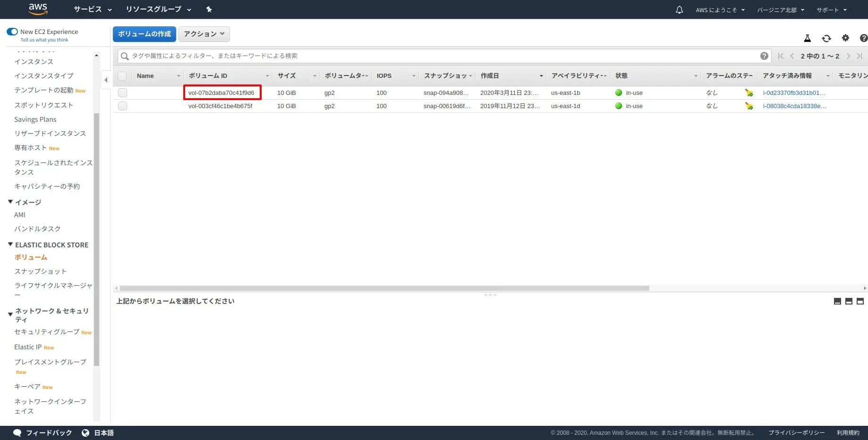Open 利用規約 footer link
Viewport: 868px width, 440px height.
848,432
